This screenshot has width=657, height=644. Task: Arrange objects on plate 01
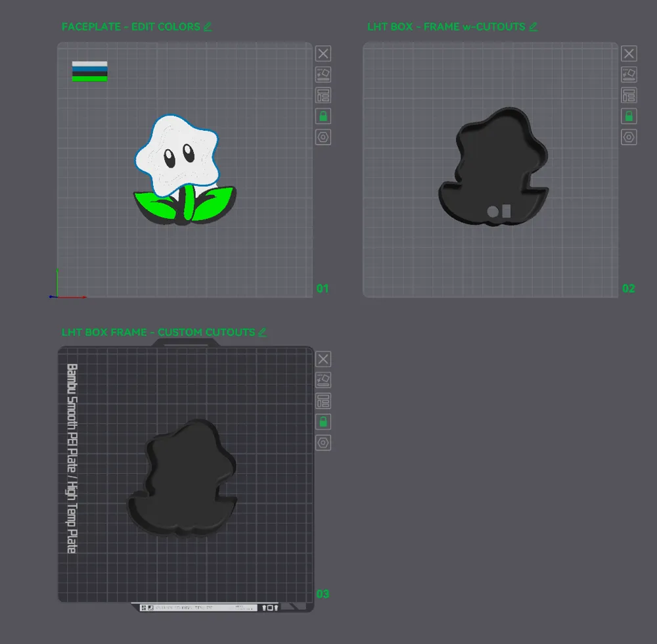click(x=323, y=95)
